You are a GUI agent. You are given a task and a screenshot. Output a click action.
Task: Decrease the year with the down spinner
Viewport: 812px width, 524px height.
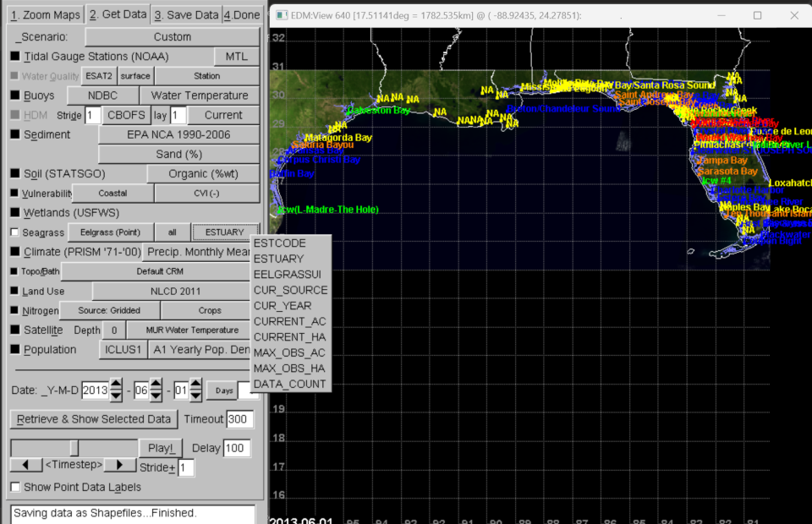click(117, 396)
